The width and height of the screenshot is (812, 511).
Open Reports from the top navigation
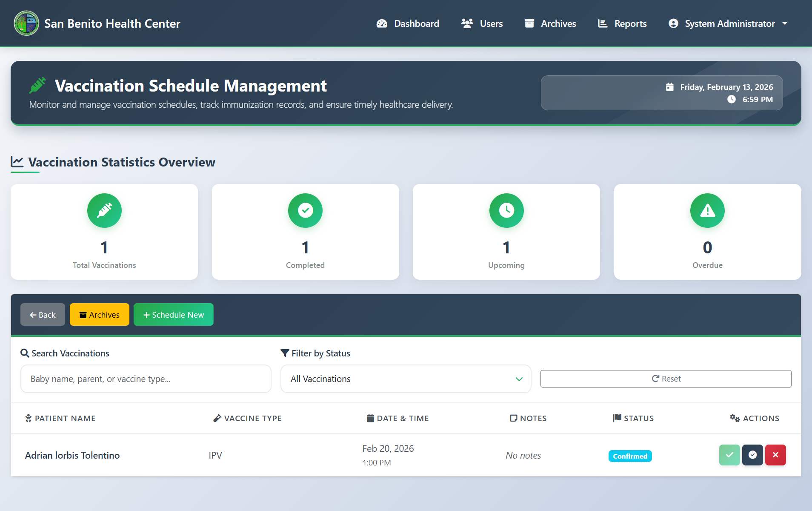pos(622,23)
